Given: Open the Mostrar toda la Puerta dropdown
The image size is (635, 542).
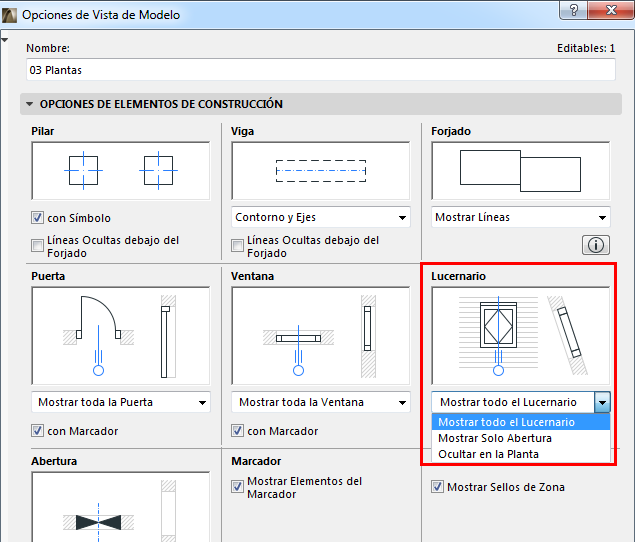Looking at the screenshot, I should [x=121, y=402].
